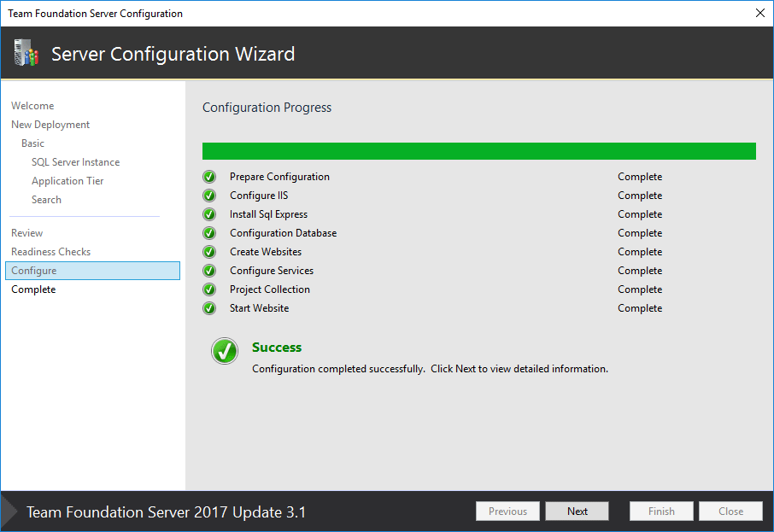Screen dimensions: 774x532
Task: Click green check icon beside Prepare Configuration
Action: 209,177
